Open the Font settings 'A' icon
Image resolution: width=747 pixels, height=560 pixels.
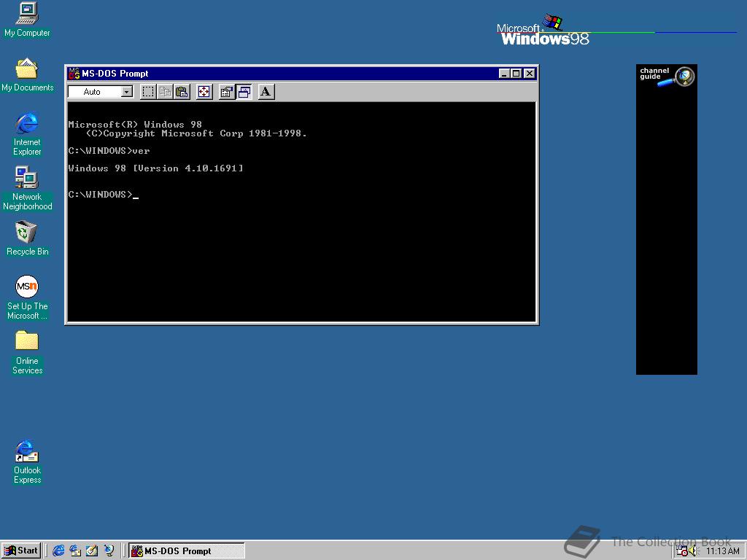[x=266, y=91]
